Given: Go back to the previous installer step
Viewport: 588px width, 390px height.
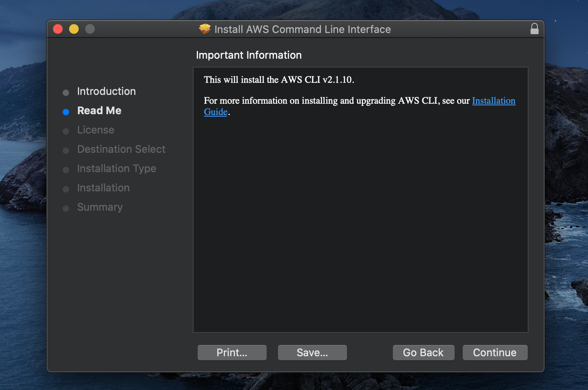Looking at the screenshot, I should [423, 353].
